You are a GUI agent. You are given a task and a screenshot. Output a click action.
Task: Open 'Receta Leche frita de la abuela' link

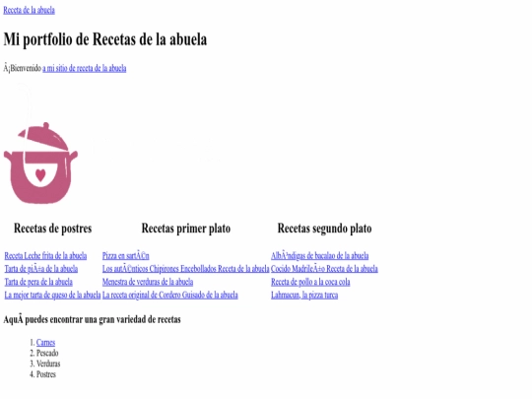(45, 256)
